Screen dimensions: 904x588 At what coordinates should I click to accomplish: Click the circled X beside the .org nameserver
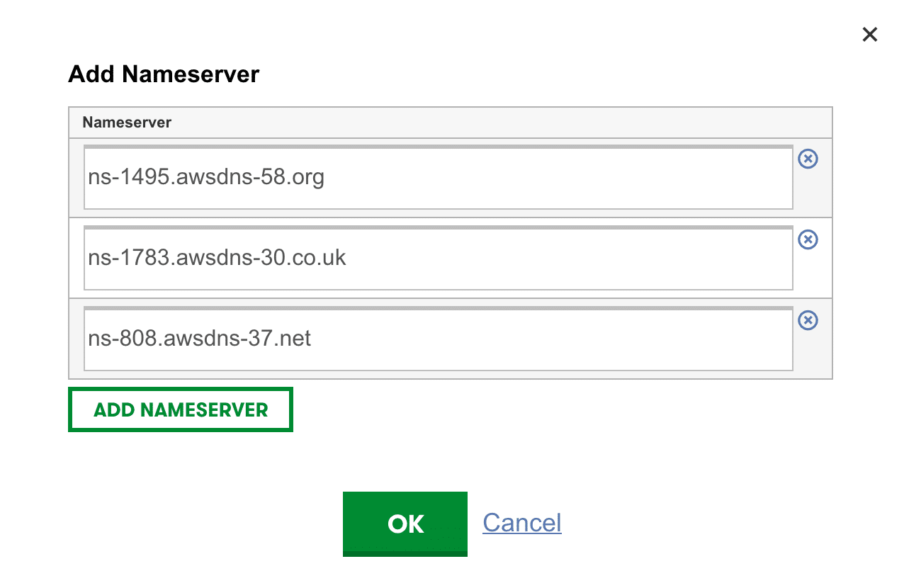click(x=808, y=159)
